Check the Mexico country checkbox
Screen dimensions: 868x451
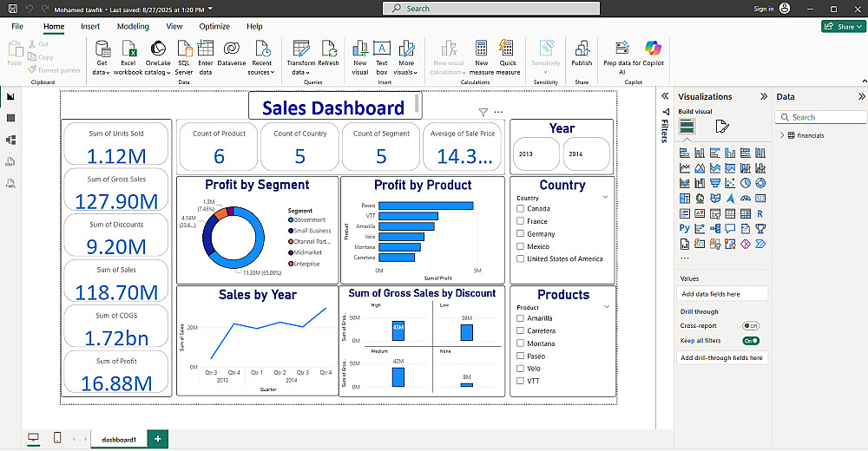520,246
